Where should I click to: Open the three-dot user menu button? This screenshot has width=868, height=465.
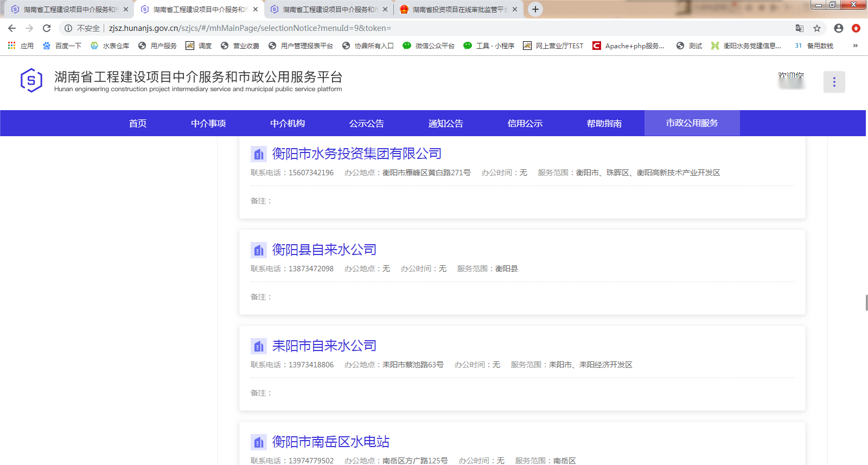(834, 82)
